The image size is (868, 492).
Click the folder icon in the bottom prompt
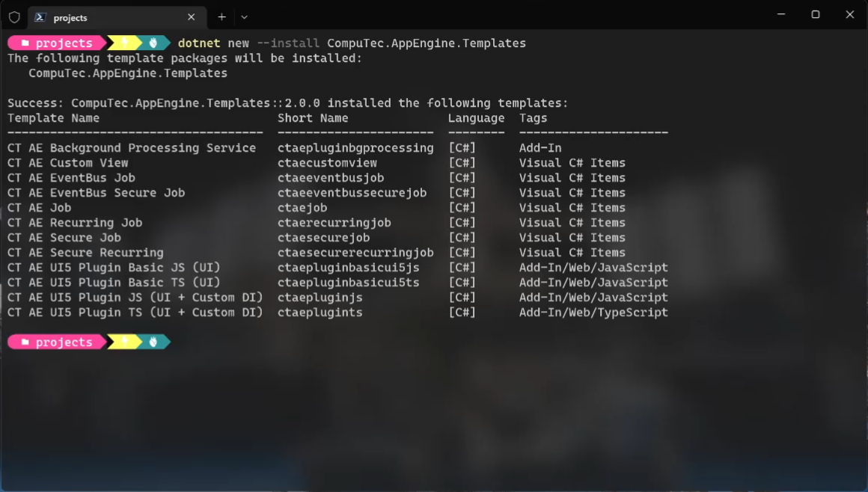point(25,342)
